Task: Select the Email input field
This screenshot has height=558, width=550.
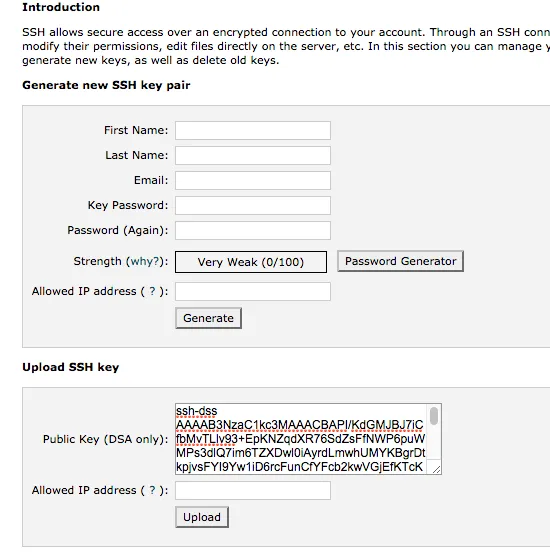Action: (x=253, y=180)
